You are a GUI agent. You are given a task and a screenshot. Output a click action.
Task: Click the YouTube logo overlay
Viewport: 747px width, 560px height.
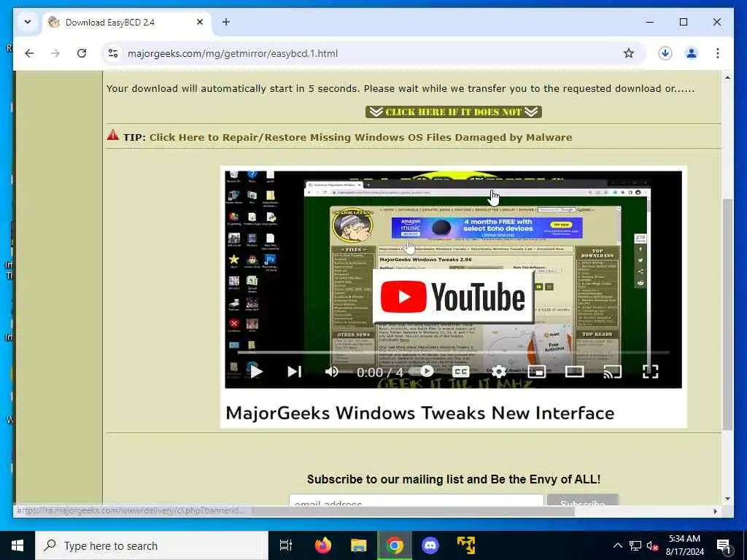coord(453,296)
